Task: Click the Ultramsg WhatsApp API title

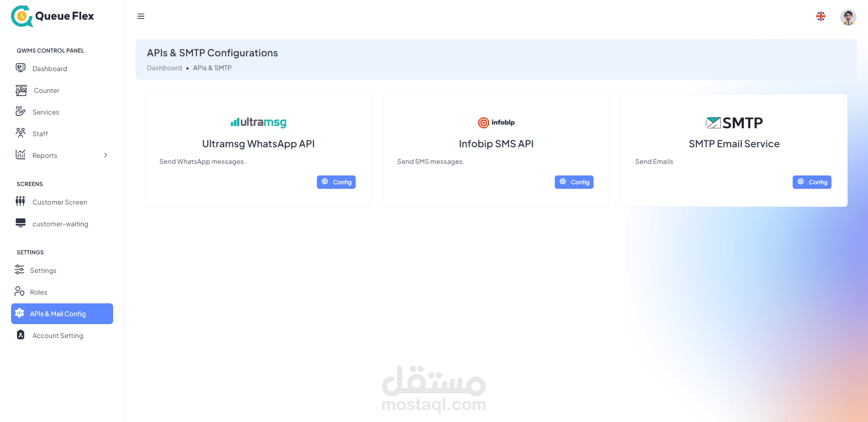Action: click(x=258, y=144)
